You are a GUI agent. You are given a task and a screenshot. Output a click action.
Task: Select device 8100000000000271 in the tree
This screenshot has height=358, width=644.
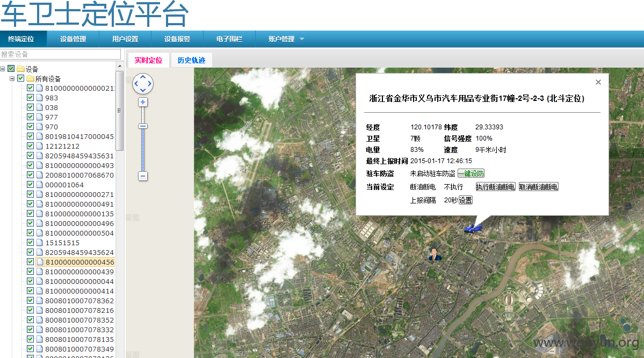click(x=79, y=195)
